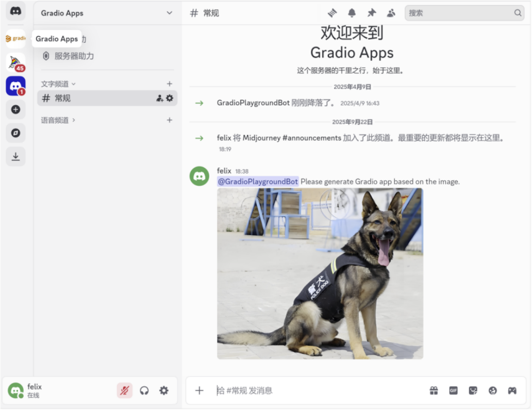Image resolution: width=532 pixels, height=410 pixels.
Task: Open 常规 channel settings gear
Action: coord(170,98)
